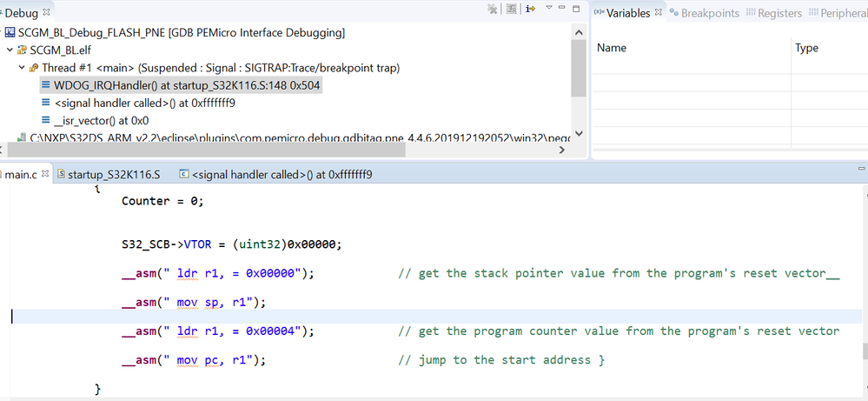This screenshot has height=401, width=868.
Task: Click the 'mov sp, r1' asm line
Action: click(x=194, y=303)
